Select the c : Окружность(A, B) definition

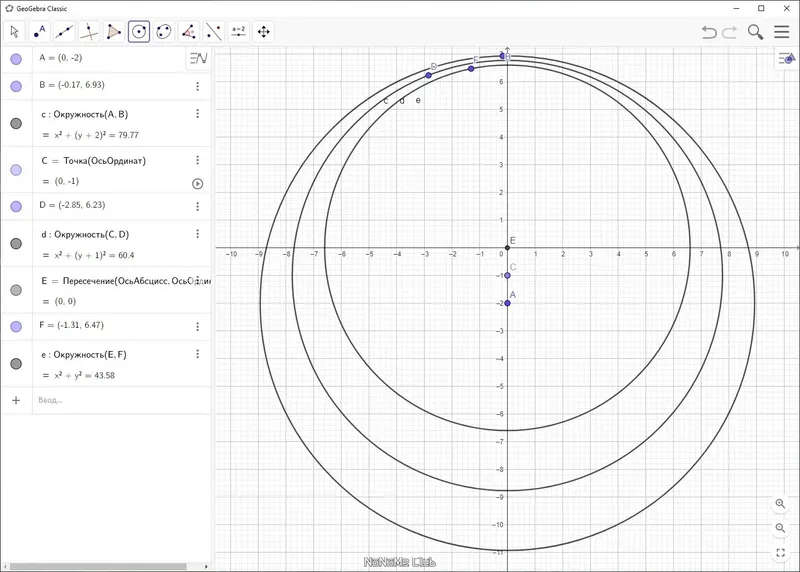[85, 114]
